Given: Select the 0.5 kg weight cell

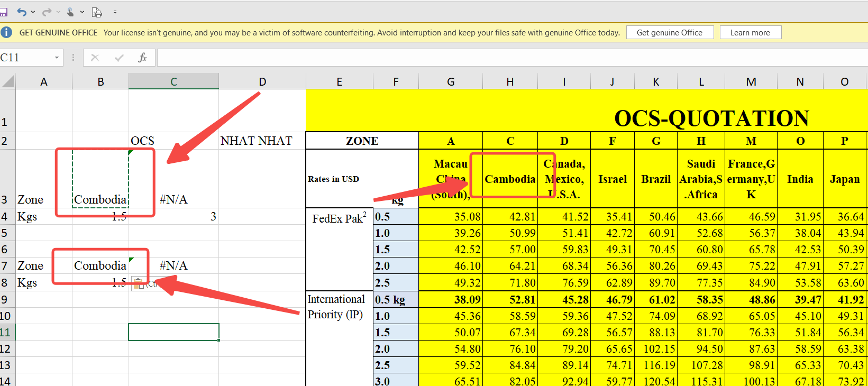Looking at the screenshot, I should tap(396, 299).
